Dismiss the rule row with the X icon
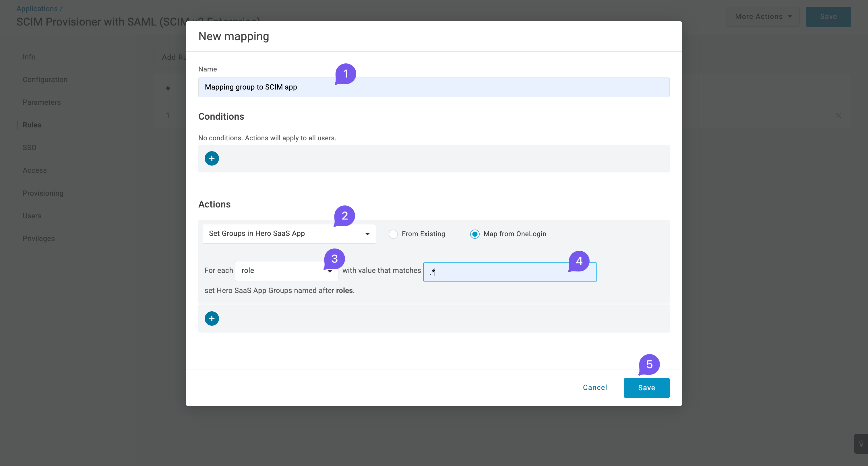This screenshot has width=868, height=466. coord(839,116)
